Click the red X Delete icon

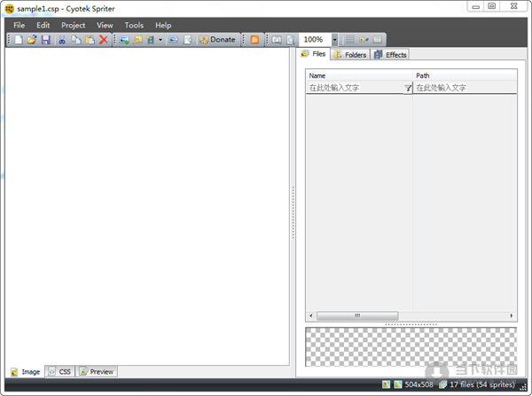[x=104, y=40]
